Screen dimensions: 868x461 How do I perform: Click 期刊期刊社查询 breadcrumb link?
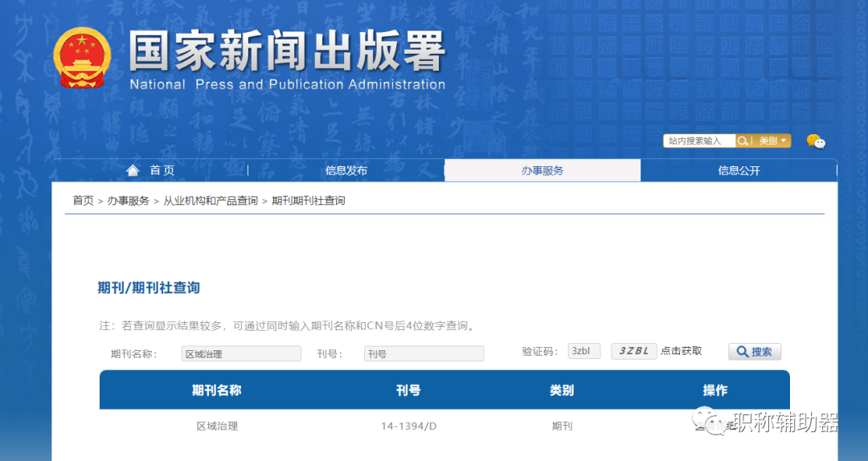point(309,201)
